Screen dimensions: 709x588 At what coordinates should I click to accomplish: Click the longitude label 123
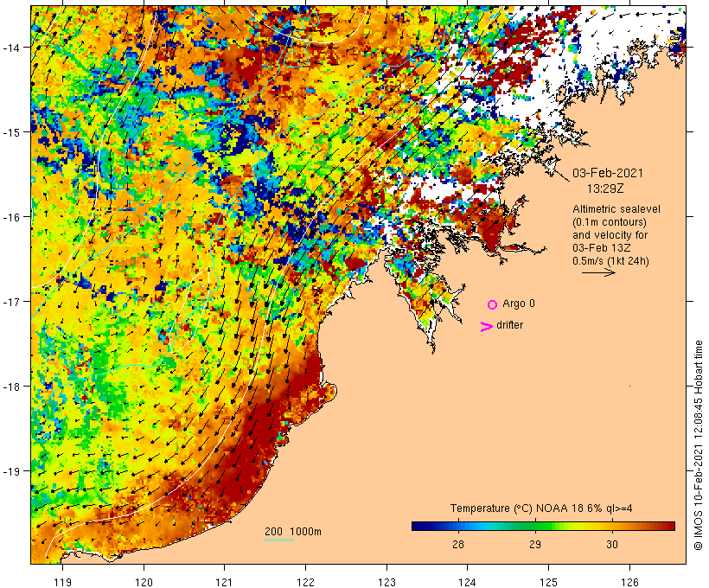386,582
